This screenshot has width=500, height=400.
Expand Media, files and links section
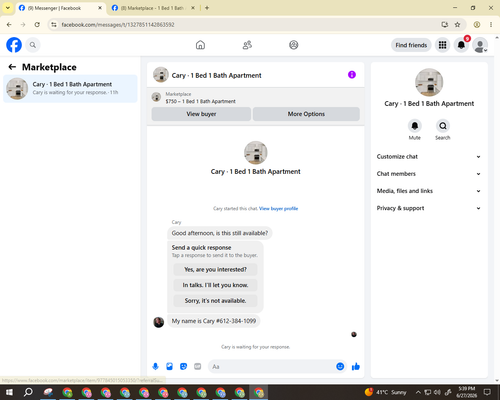[x=429, y=191]
